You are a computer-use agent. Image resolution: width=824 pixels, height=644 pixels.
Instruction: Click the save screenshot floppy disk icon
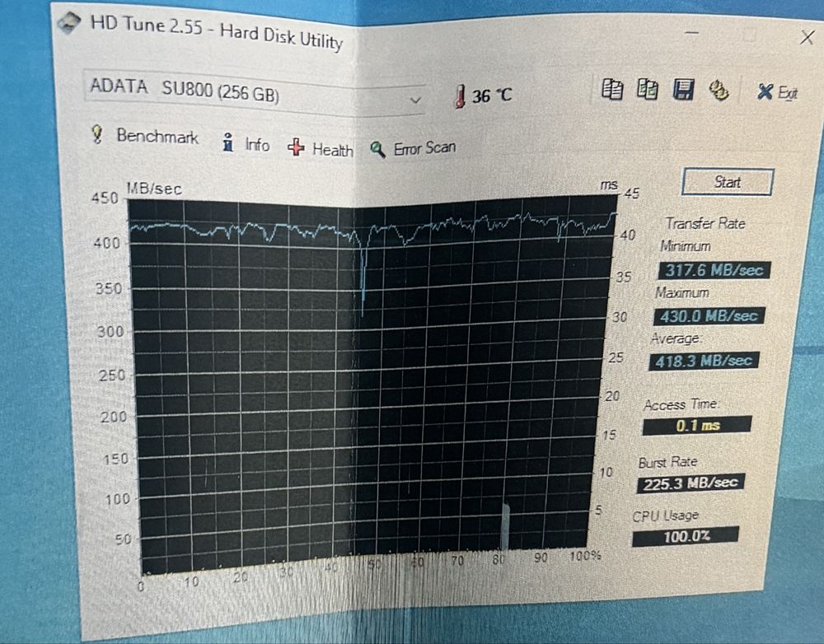click(x=683, y=90)
